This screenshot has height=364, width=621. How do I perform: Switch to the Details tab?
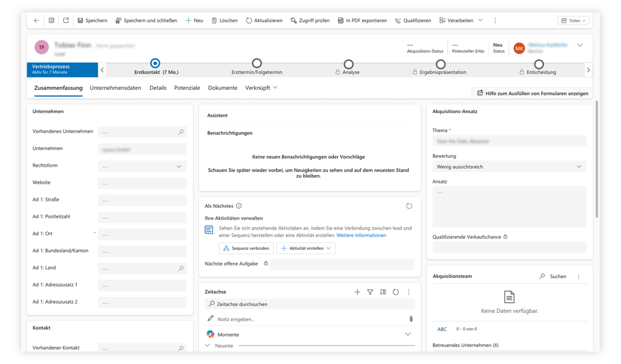click(158, 88)
